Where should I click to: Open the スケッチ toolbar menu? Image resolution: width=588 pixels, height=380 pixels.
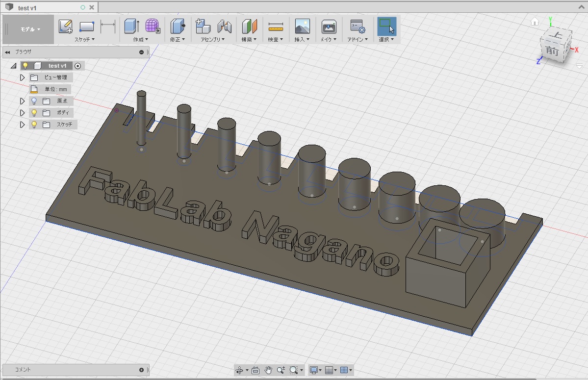click(x=84, y=39)
